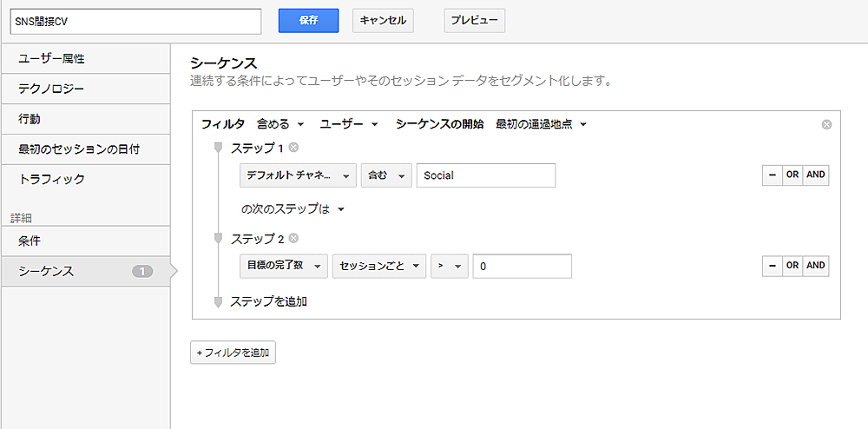Open the ユーザー scope dropdown

coord(349,124)
